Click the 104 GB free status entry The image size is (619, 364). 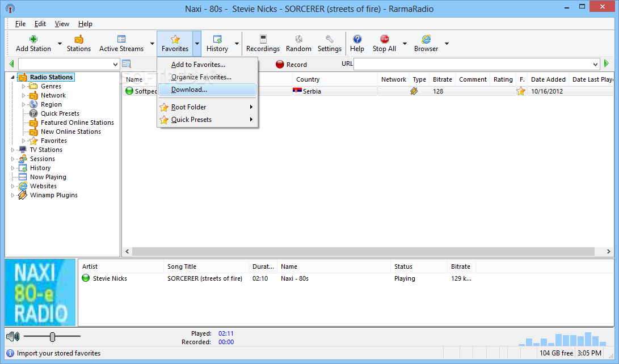tap(556, 353)
